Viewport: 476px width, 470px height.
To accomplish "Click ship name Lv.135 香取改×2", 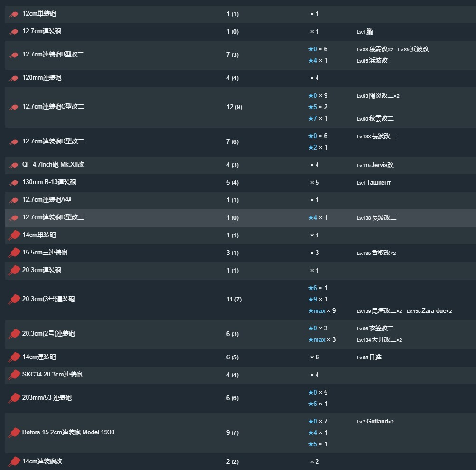I will (x=376, y=253).
